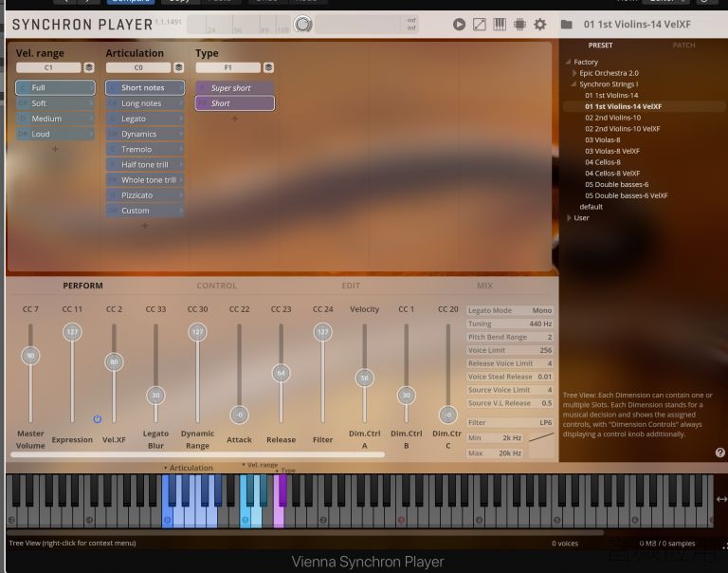Select the Long notes articulation
This screenshot has width=728, height=573.
click(145, 103)
